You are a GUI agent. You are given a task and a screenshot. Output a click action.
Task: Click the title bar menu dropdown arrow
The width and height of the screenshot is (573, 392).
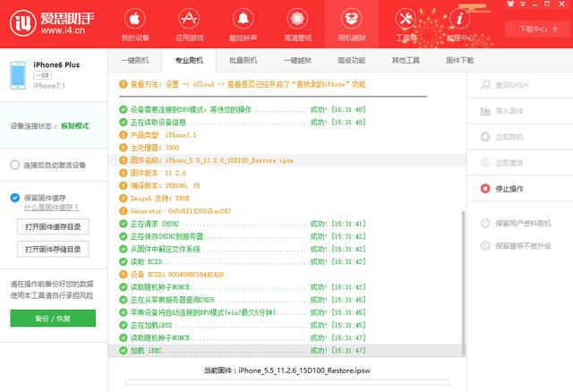pos(523,4)
